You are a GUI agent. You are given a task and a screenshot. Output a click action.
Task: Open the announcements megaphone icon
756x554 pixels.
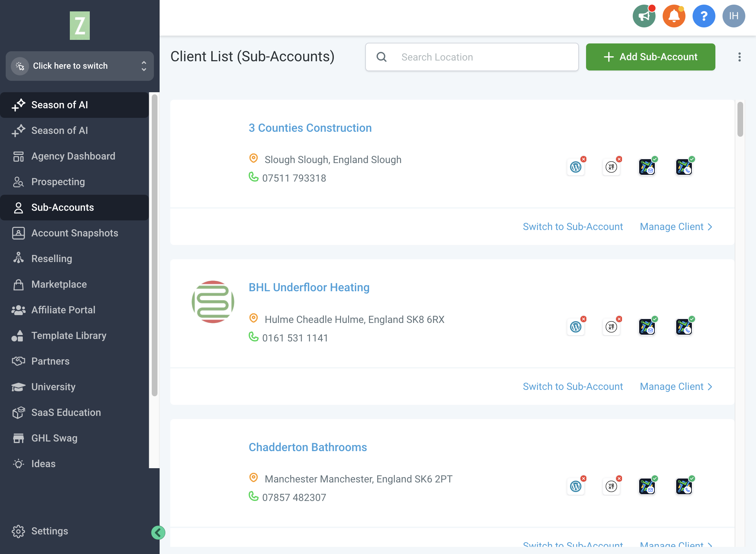(x=644, y=16)
